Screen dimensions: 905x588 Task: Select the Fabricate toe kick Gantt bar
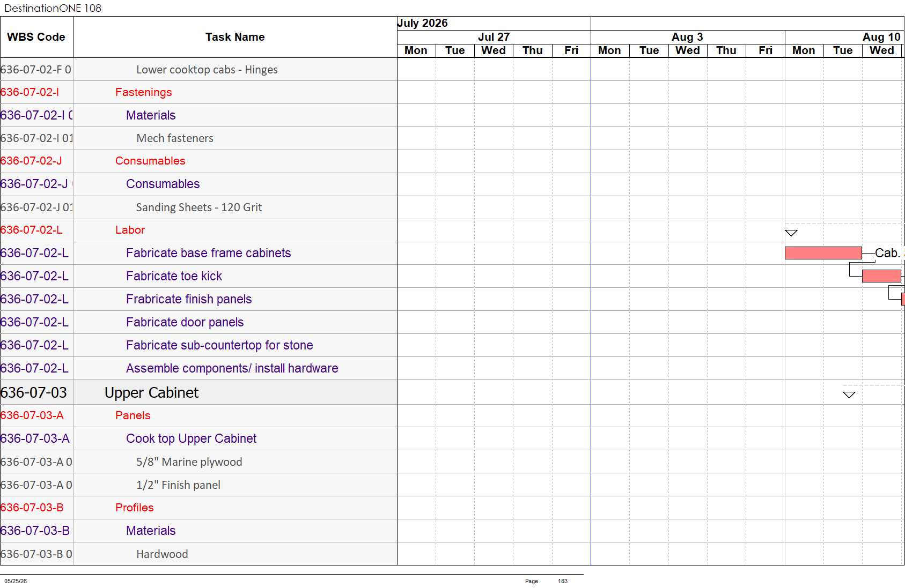click(881, 276)
